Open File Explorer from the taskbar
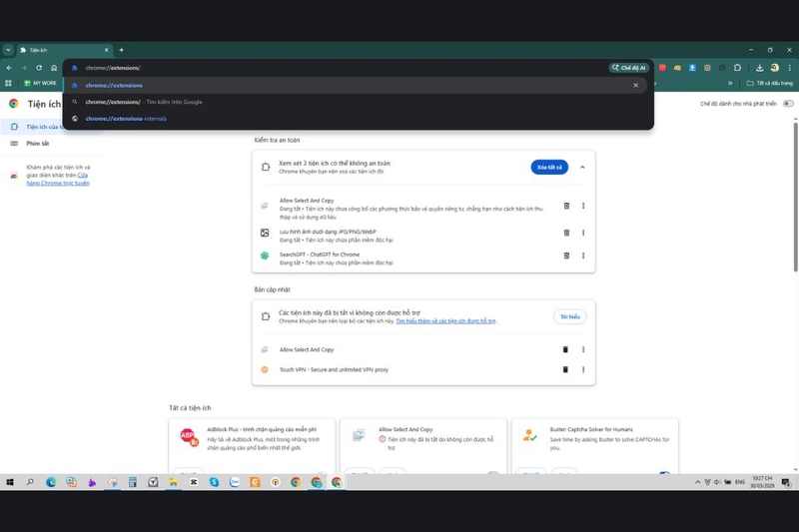Image resolution: width=799 pixels, height=532 pixels. [x=173, y=482]
